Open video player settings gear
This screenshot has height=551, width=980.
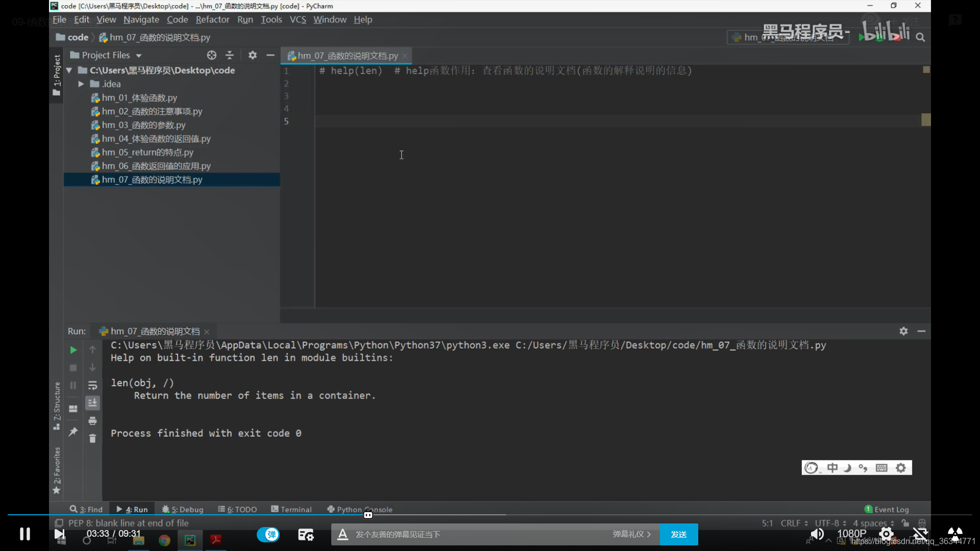(886, 534)
